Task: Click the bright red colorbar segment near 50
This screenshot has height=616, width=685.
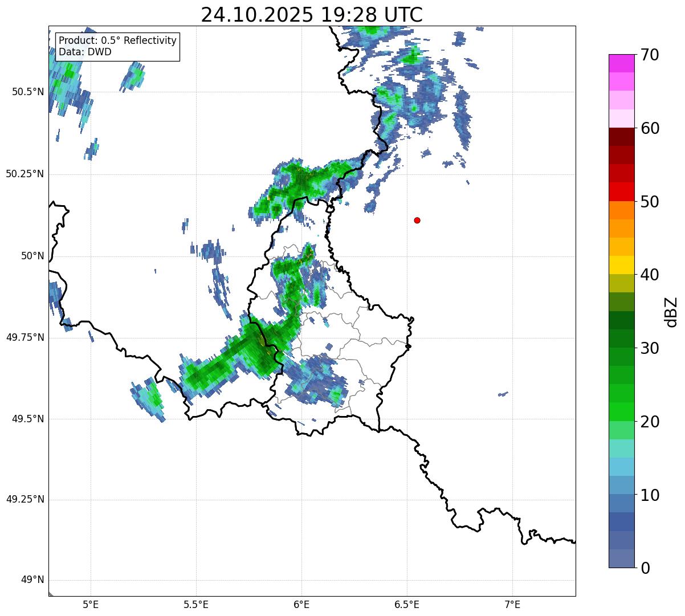Action: [621, 191]
